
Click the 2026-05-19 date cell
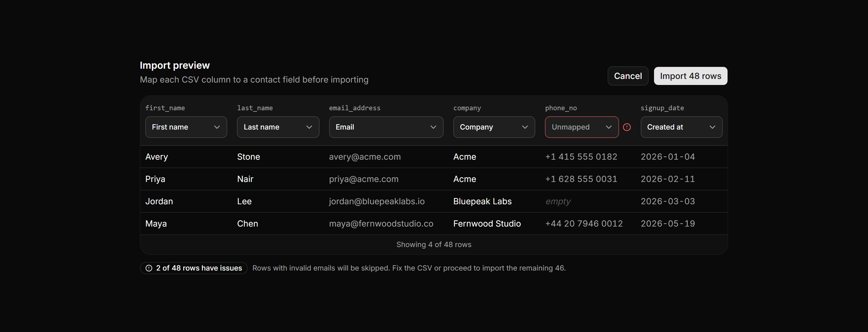pyautogui.click(x=668, y=224)
